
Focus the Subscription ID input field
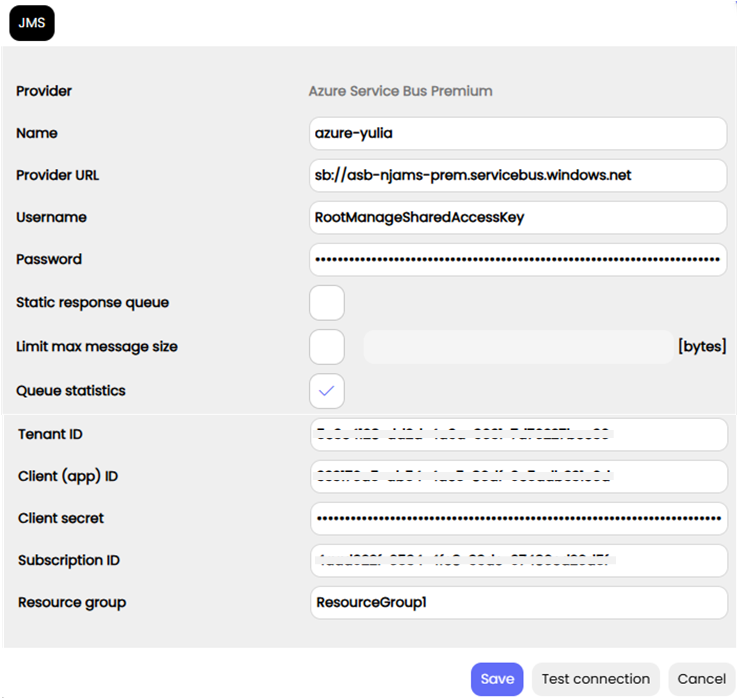[519, 560]
